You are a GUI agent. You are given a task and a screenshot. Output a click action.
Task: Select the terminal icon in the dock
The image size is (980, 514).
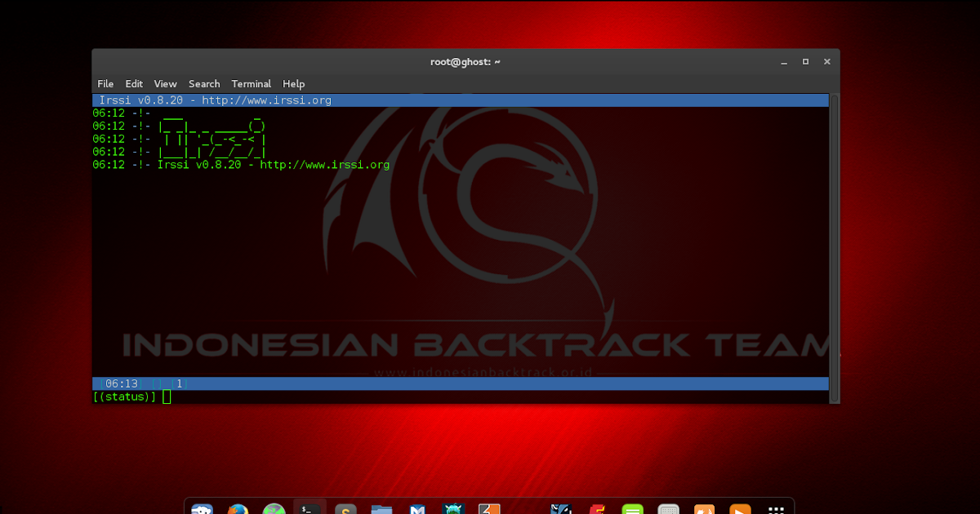point(310,509)
